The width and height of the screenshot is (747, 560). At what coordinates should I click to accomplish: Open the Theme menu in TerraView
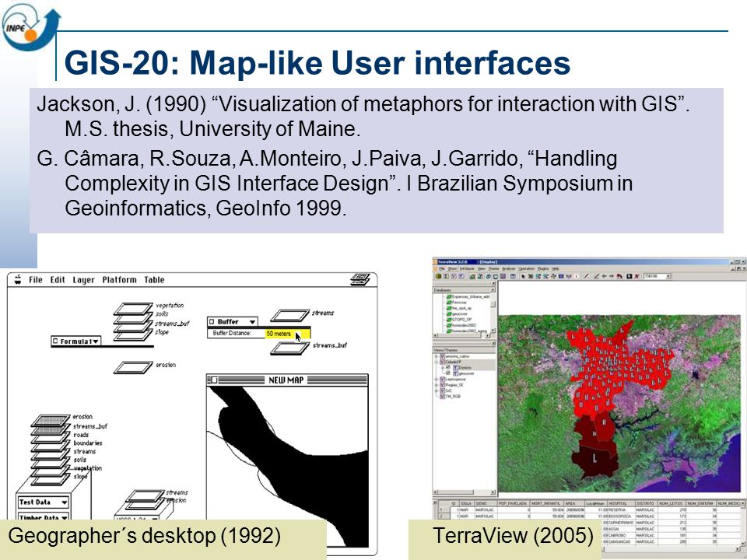[x=493, y=268]
